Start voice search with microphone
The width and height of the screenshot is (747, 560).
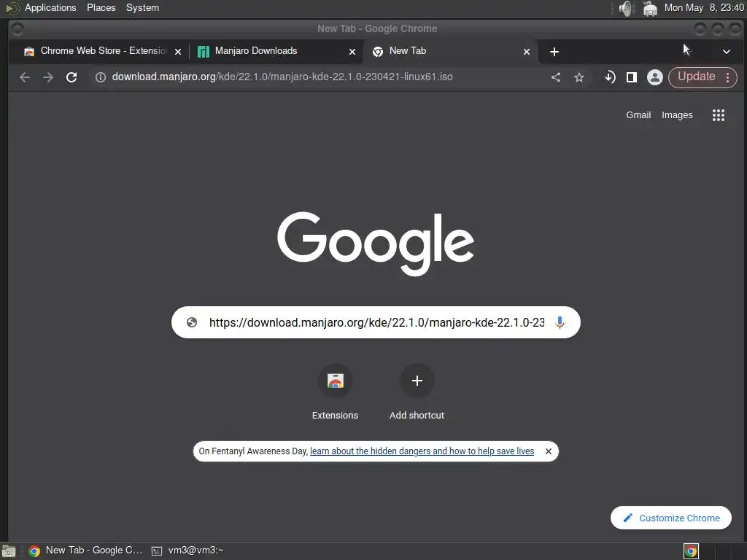click(x=560, y=322)
